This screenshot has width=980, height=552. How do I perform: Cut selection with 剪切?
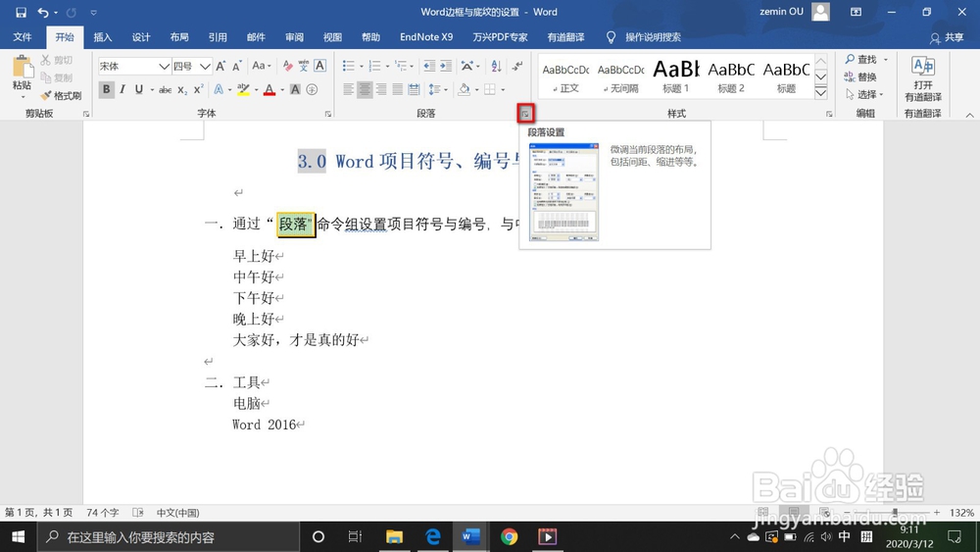coord(56,60)
